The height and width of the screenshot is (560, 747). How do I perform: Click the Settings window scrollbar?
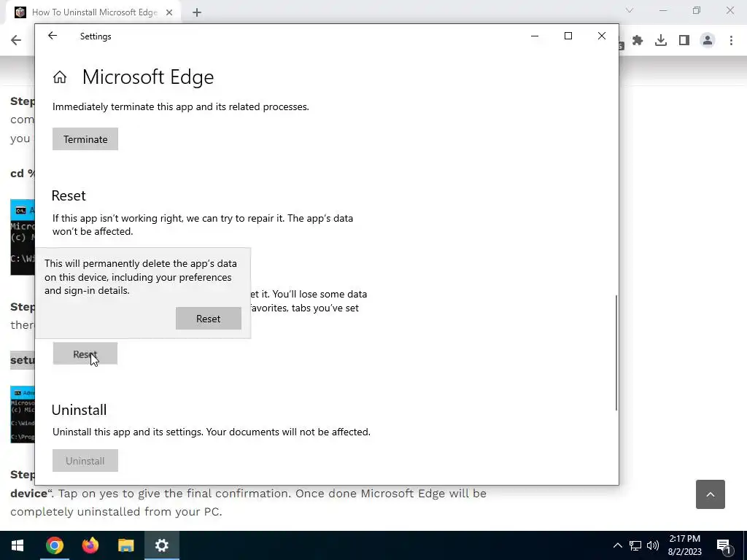pos(616,352)
